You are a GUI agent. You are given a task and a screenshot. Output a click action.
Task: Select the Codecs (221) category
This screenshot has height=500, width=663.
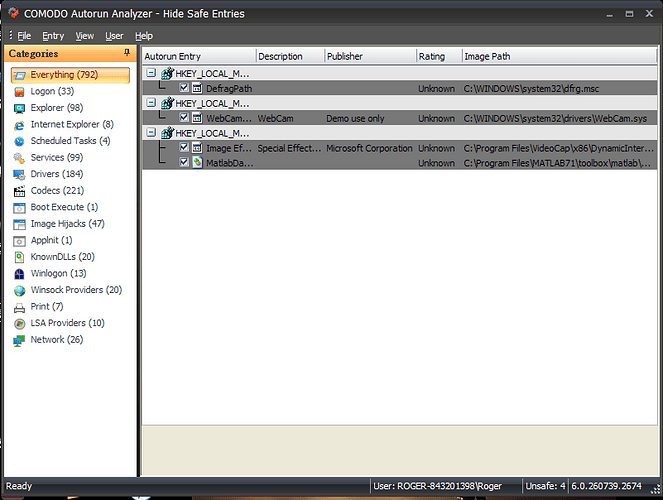click(57, 191)
